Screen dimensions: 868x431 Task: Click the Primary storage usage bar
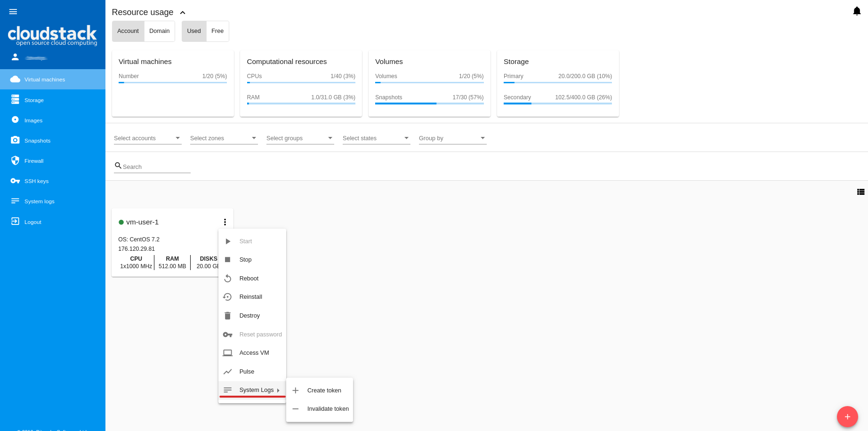[558, 82]
